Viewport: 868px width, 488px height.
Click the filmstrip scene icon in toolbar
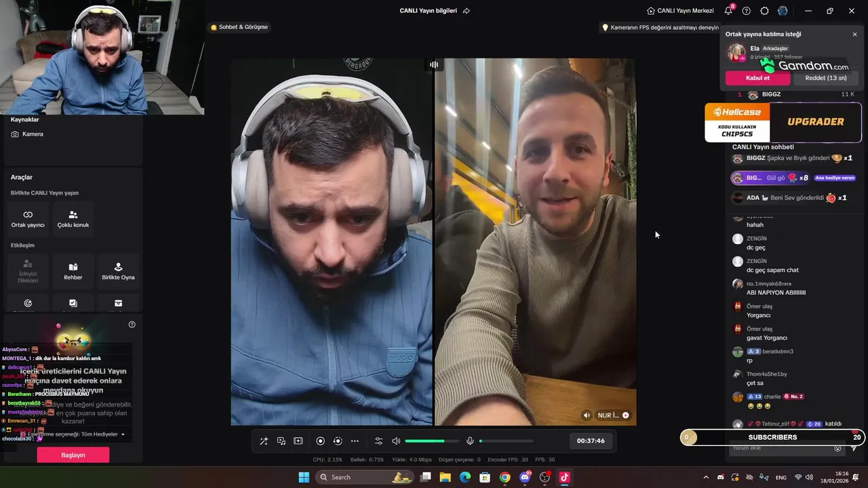point(298,441)
